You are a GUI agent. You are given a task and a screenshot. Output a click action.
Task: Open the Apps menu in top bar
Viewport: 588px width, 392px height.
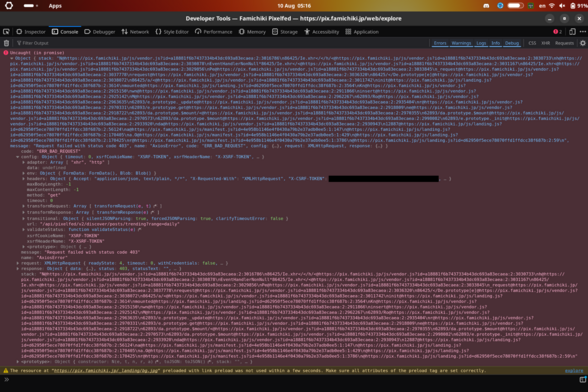tap(55, 6)
